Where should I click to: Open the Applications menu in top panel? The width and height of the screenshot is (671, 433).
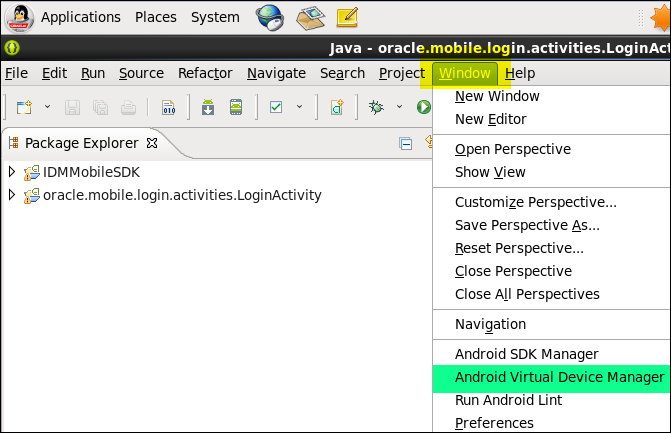[80, 18]
